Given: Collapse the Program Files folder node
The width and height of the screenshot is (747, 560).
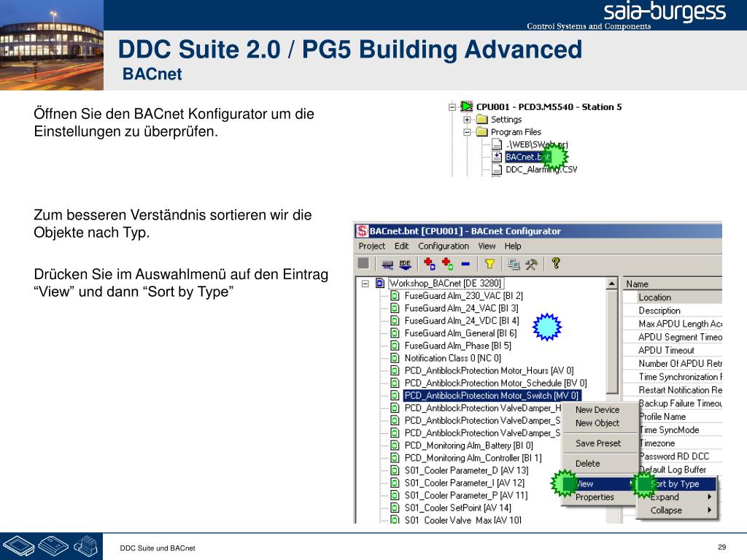Looking at the screenshot, I should pyautogui.click(x=468, y=132).
